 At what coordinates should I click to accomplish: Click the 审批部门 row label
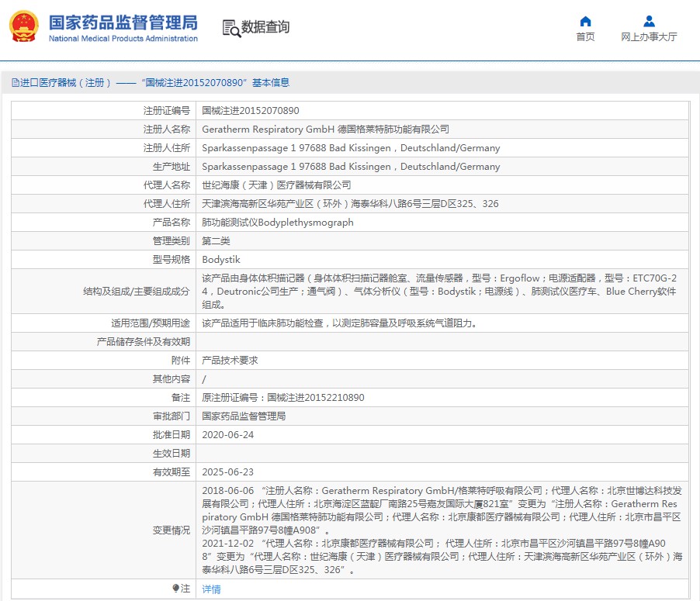(172, 416)
